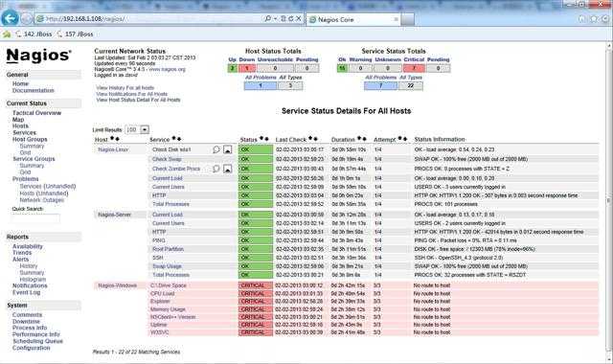Click View Notifications For All Hosts
Image resolution: width=613 pixels, height=364 pixels.
click(x=132, y=94)
